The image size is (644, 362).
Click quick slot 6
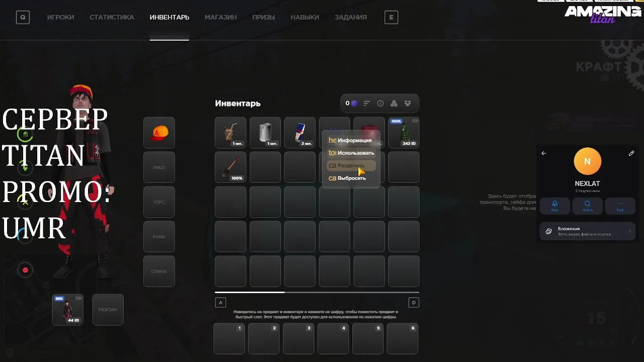(x=403, y=338)
